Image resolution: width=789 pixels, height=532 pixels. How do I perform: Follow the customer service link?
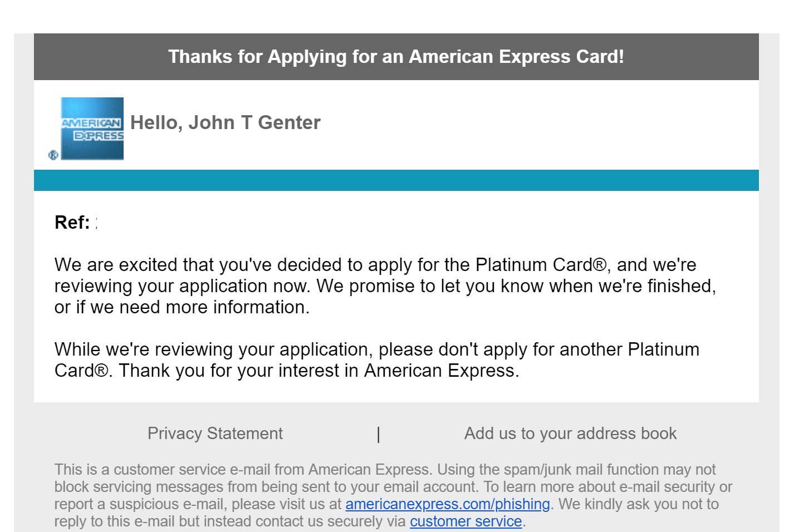point(465,521)
